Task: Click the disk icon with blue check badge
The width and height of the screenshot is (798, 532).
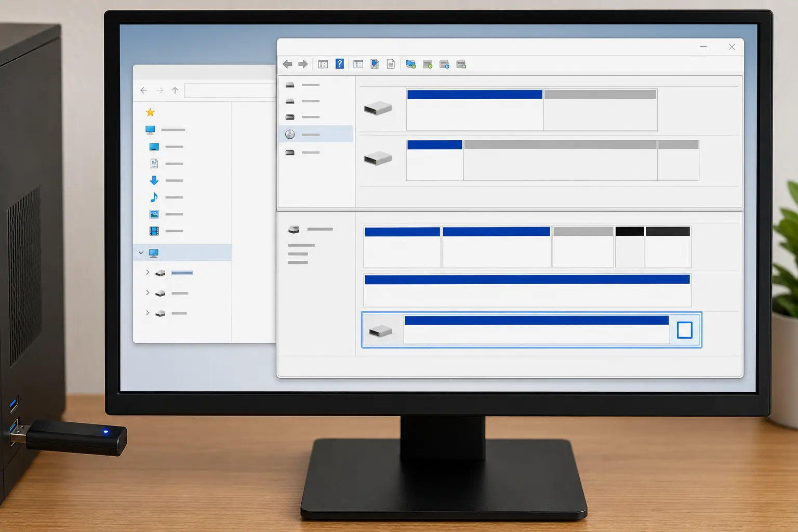Action: coord(444,64)
